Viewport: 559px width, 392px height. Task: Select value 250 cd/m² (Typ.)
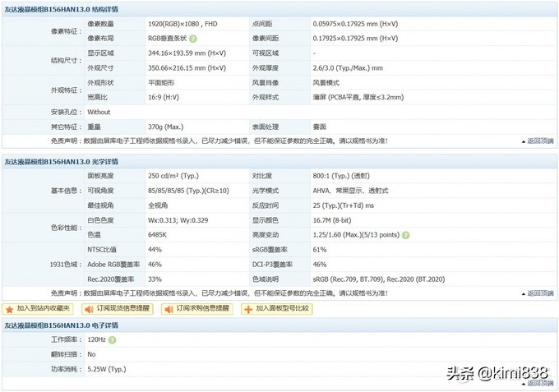173,176
